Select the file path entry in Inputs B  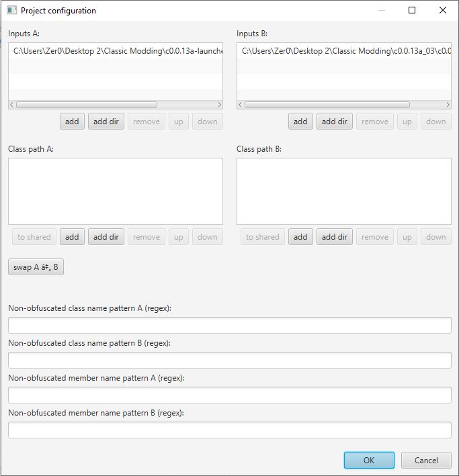(344, 51)
